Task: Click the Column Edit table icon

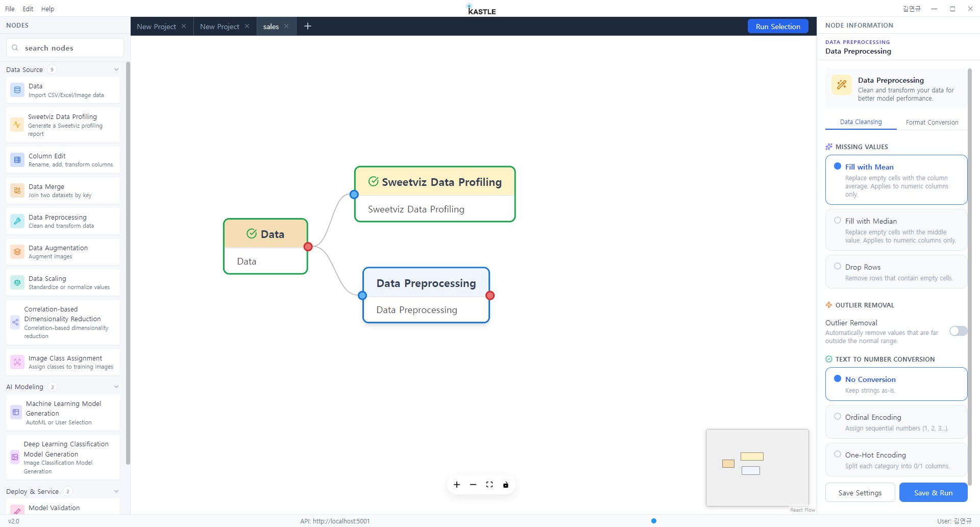Action: pyautogui.click(x=17, y=160)
